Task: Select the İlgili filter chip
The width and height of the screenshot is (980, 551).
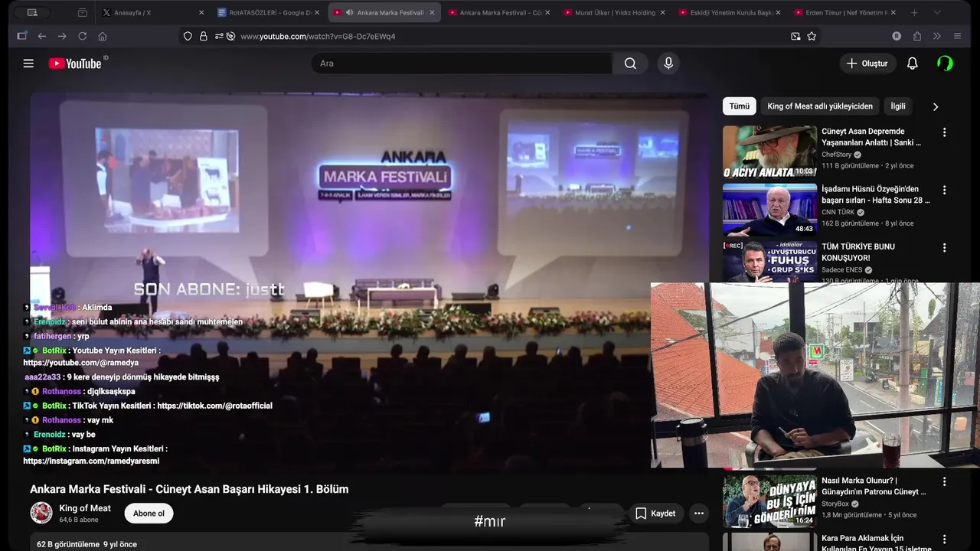Action: pyautogui.click(x=898, y=106)
